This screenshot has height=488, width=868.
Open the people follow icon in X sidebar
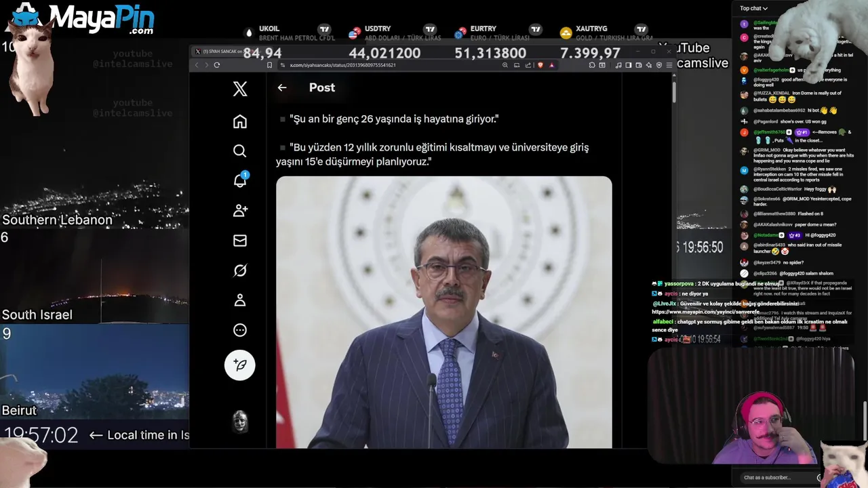tap(240, 211)
